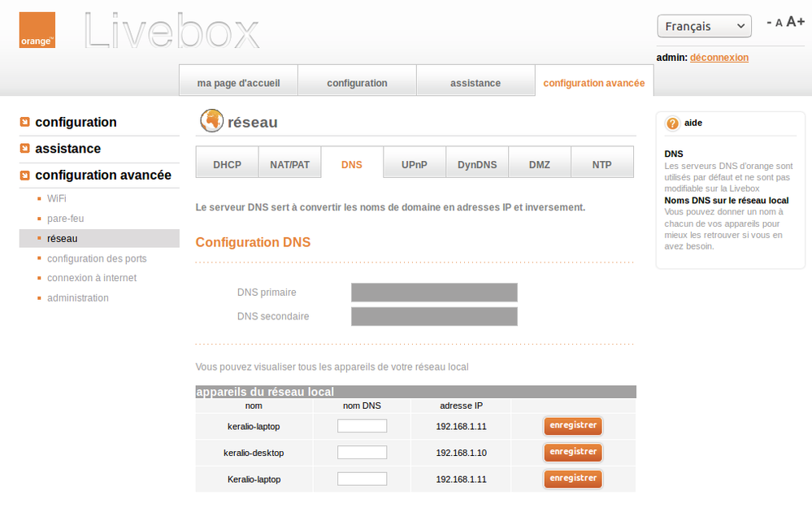Open the DMZ tab
Image resolution: width=812 pixels, height=512 pixels.
(x=540, y=162)
